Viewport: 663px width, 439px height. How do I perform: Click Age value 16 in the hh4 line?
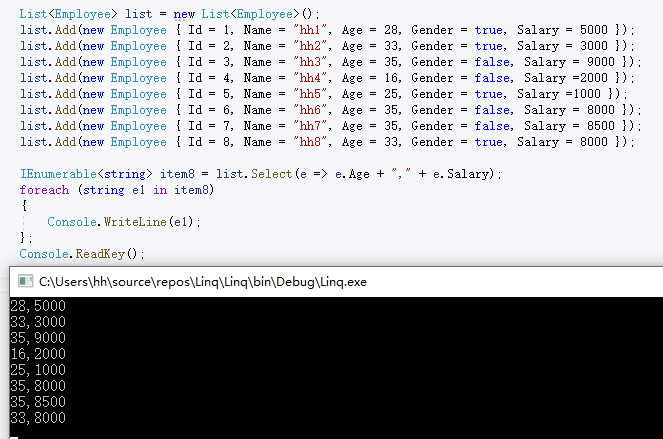point(391,78)
